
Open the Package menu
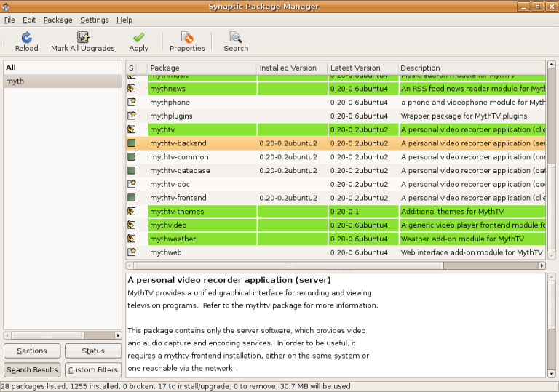point(58,20)
